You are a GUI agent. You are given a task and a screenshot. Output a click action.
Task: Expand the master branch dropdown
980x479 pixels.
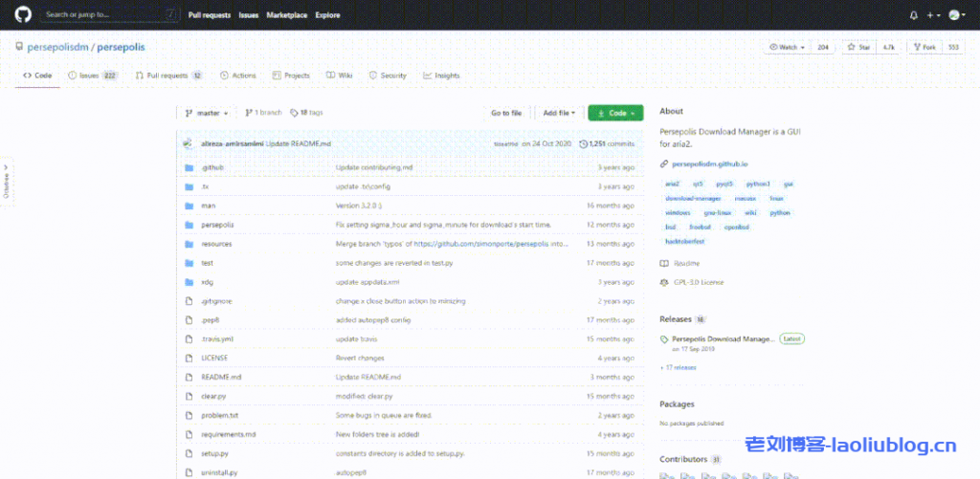206,113
